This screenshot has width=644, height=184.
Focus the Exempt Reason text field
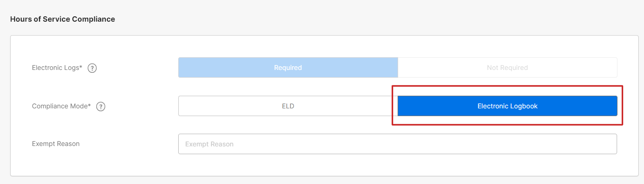398,144
